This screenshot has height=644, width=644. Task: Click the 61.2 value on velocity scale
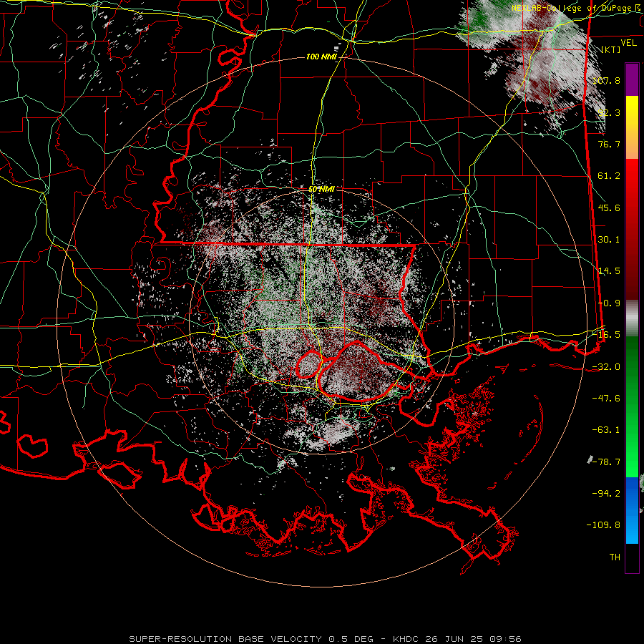click(x=609, y=176)
